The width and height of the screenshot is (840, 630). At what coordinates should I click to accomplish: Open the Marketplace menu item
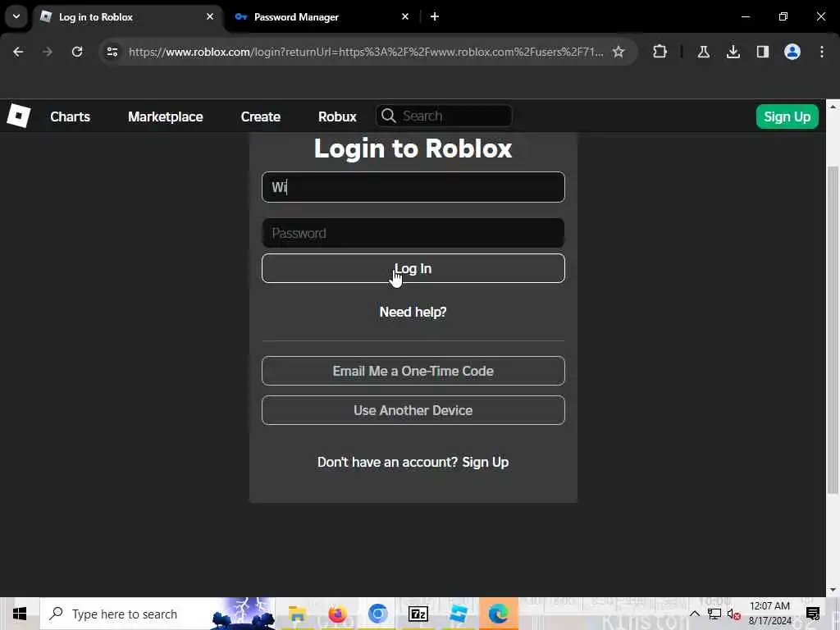[166, 116]
